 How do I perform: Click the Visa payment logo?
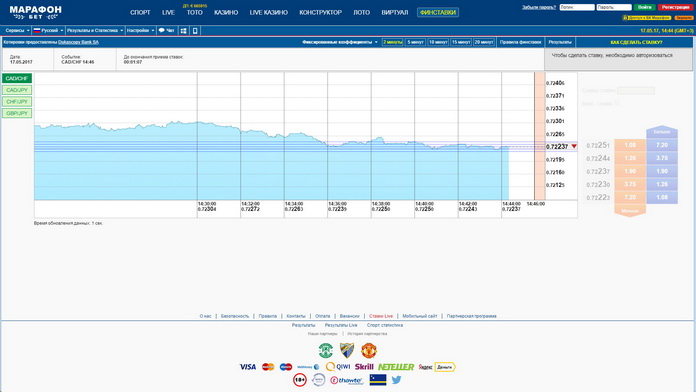click(248, 367)
